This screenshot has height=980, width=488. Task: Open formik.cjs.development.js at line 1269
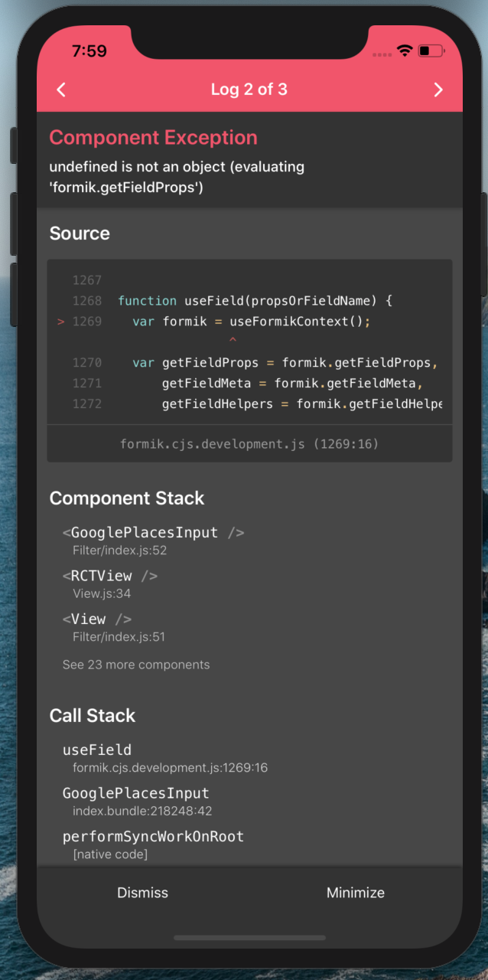(249, 443)
